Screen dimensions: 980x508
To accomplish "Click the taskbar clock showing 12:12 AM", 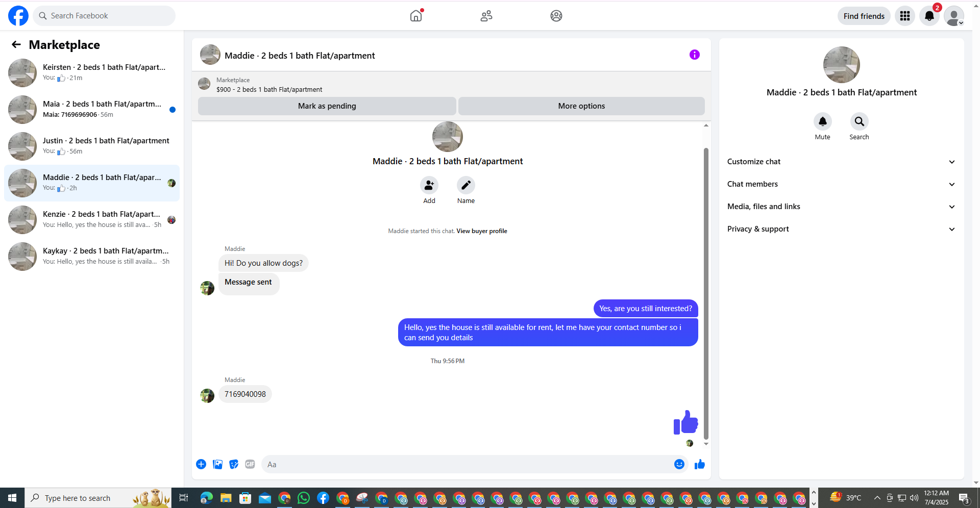I will (937, 498).
